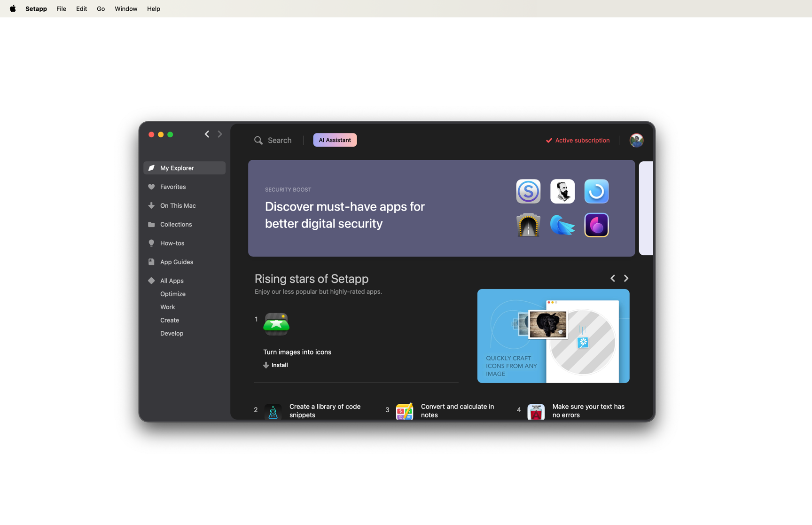
Task: Click the Rising stars of Setapp heading
Action: coord(312,279)
